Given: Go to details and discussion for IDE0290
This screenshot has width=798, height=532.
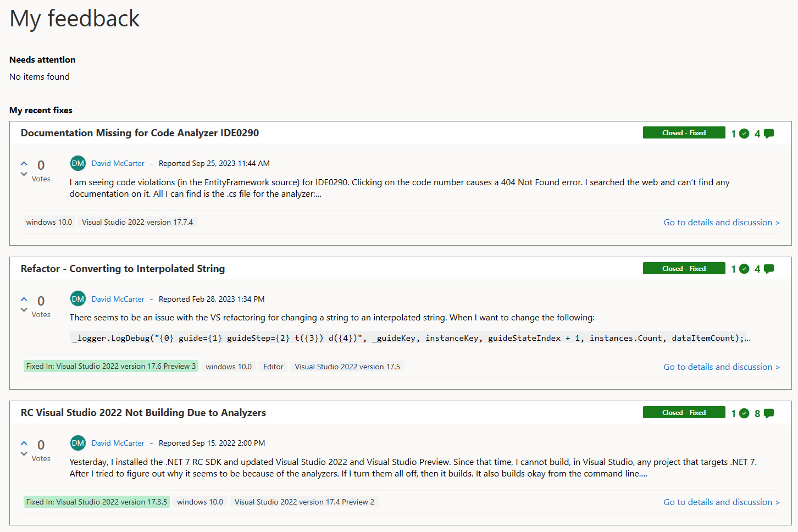Looking at the screenshot, I should click(721, 223).
